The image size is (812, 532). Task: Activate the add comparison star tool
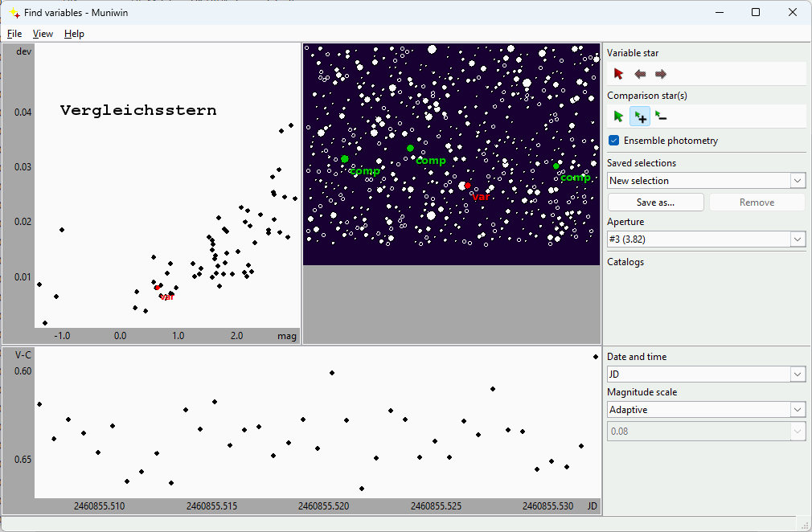point(640,117)
